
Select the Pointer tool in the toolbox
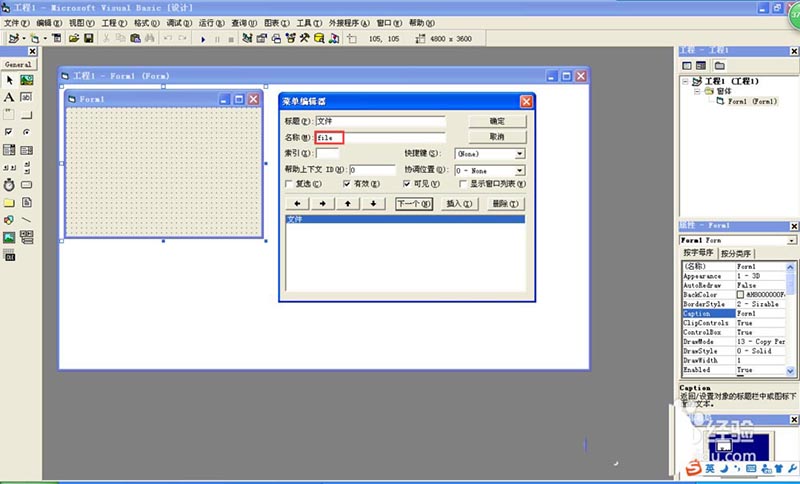click(x=10, y=80)
